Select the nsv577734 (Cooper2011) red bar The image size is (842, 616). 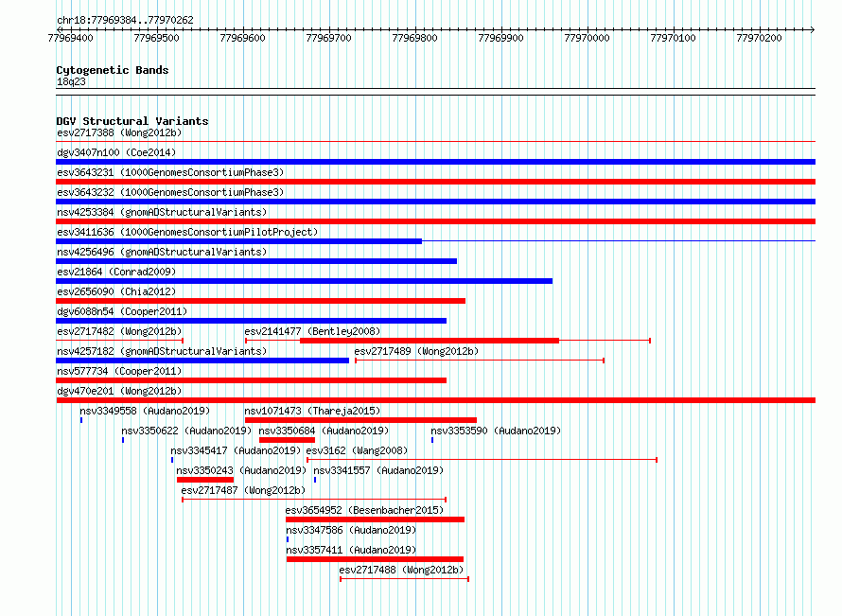tap(252, 380)
